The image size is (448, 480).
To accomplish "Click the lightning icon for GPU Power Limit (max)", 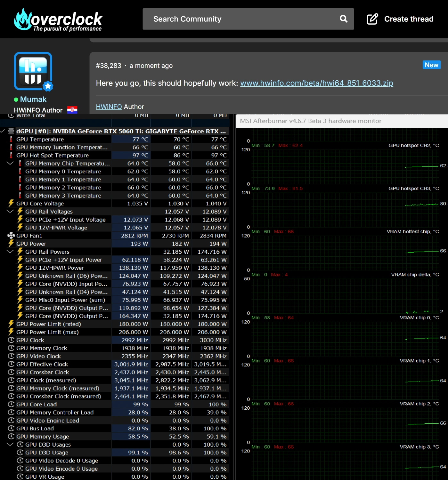I will [x=11, y=332].
